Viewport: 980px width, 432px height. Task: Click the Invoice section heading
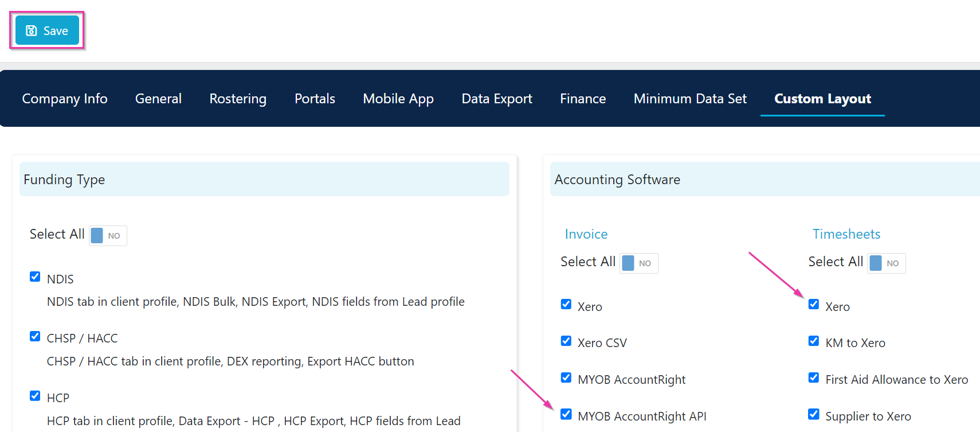click(x=586, y=234)
